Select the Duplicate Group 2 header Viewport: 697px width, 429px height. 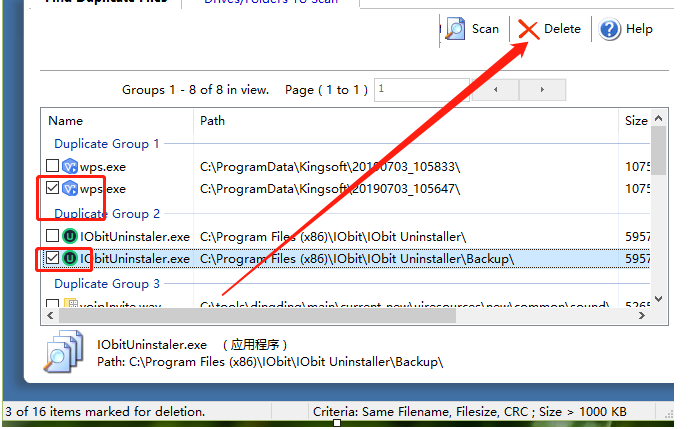point(107,214)
